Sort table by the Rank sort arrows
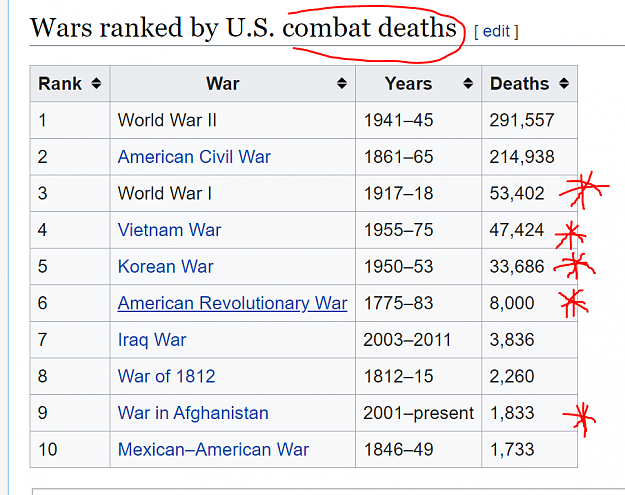Screen dimensions: 625x495 96,83
